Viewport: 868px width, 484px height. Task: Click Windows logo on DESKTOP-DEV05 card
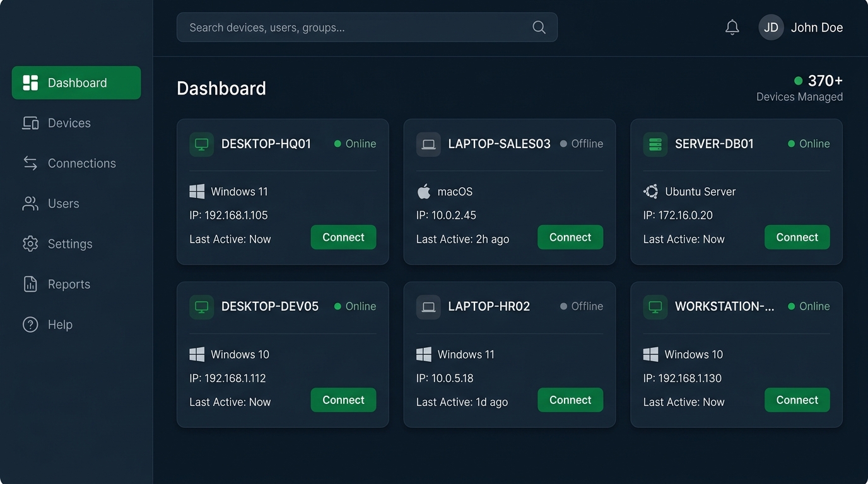coord(197,354)
